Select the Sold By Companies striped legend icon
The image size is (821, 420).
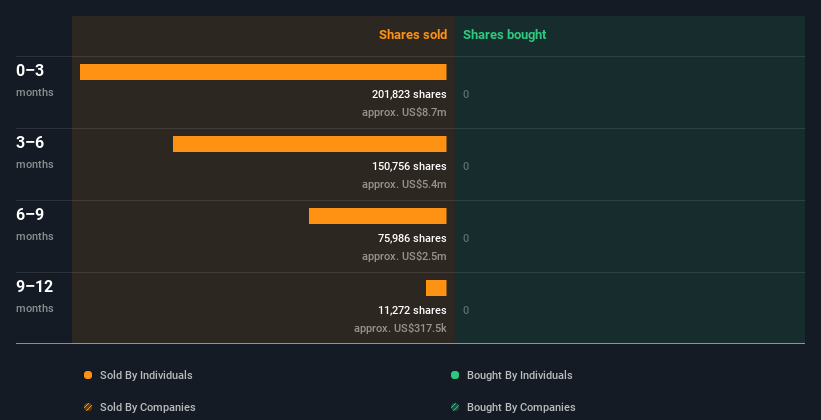click(x=88, y=407)
